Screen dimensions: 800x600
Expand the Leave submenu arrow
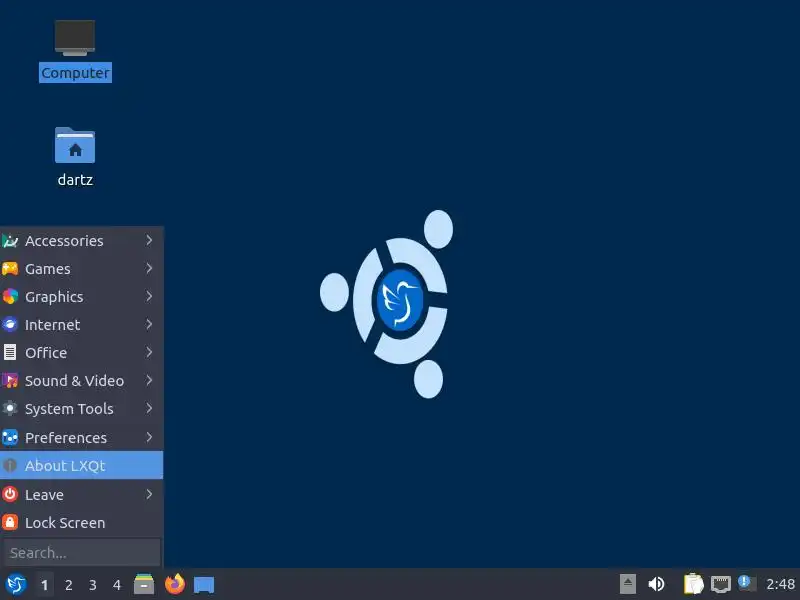(x=149, y=494)
